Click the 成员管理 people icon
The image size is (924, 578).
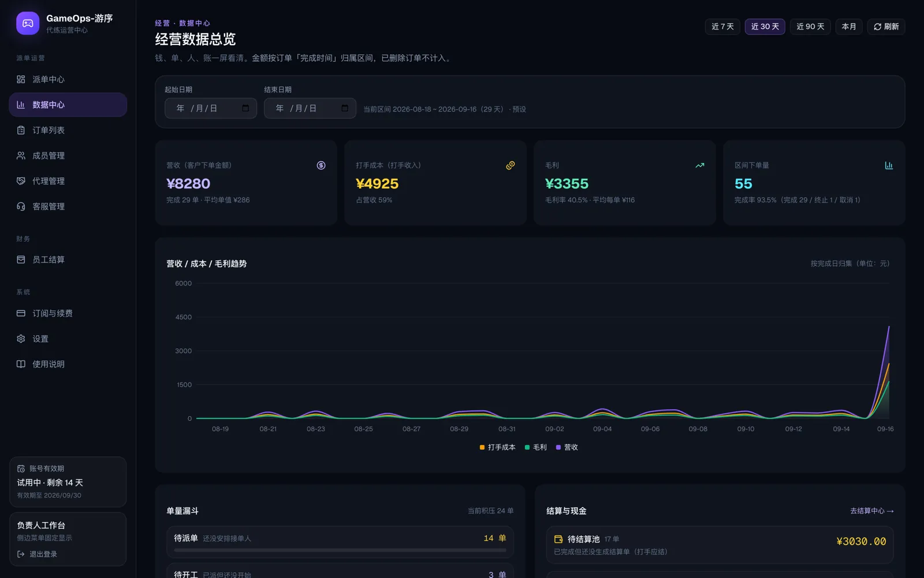pyautogui.click(x=21, y=155)
